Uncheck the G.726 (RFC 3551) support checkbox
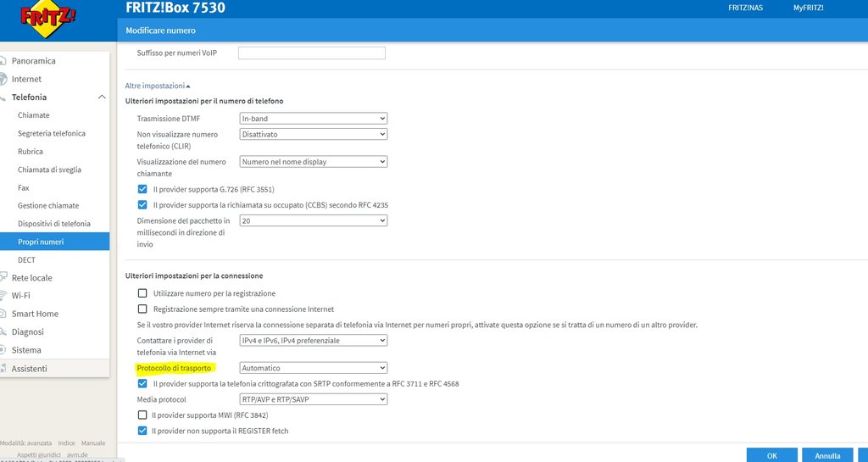The image size is (868, 462). (x=142, y=189)
